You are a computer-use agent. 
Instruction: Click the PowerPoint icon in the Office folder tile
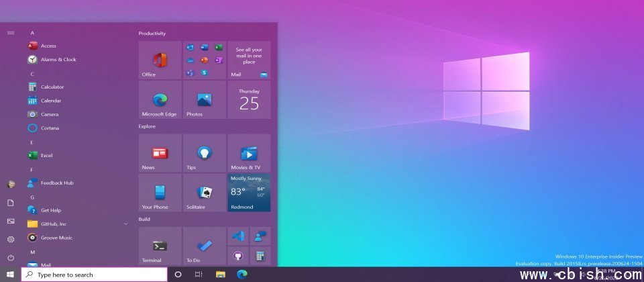coord(204,60)
